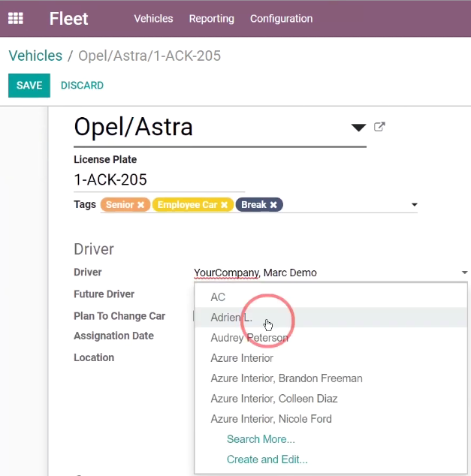Open external link for Opel/Astra model
471x476 pixels.
pyautogui.click(x=379, y=127)
